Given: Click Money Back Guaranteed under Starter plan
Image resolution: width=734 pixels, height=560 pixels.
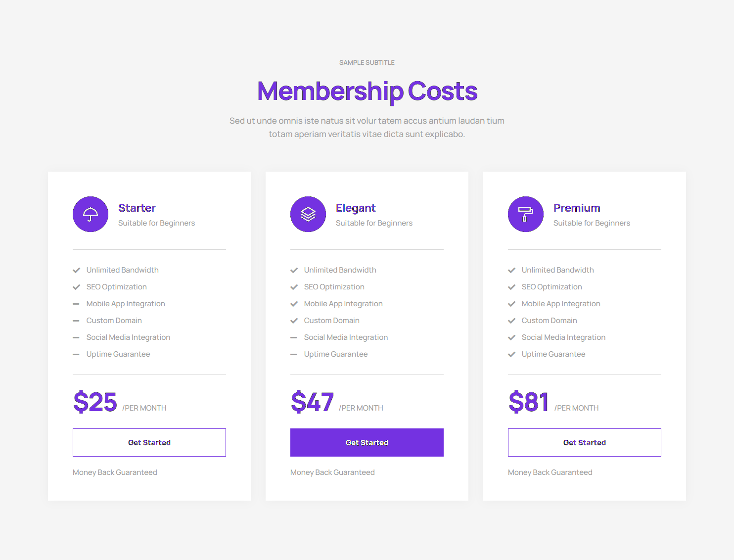Looking at the screenshot, I should point(115,472).
